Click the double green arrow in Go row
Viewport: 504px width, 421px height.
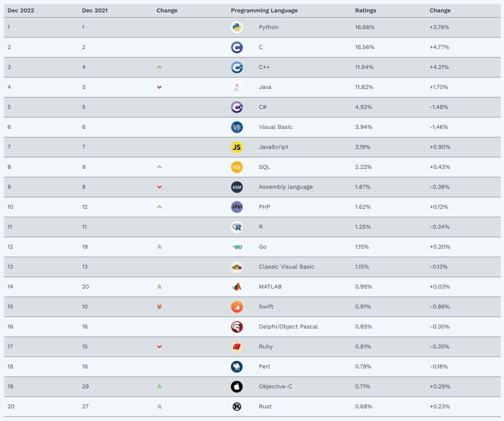click(x=159, y=247)
